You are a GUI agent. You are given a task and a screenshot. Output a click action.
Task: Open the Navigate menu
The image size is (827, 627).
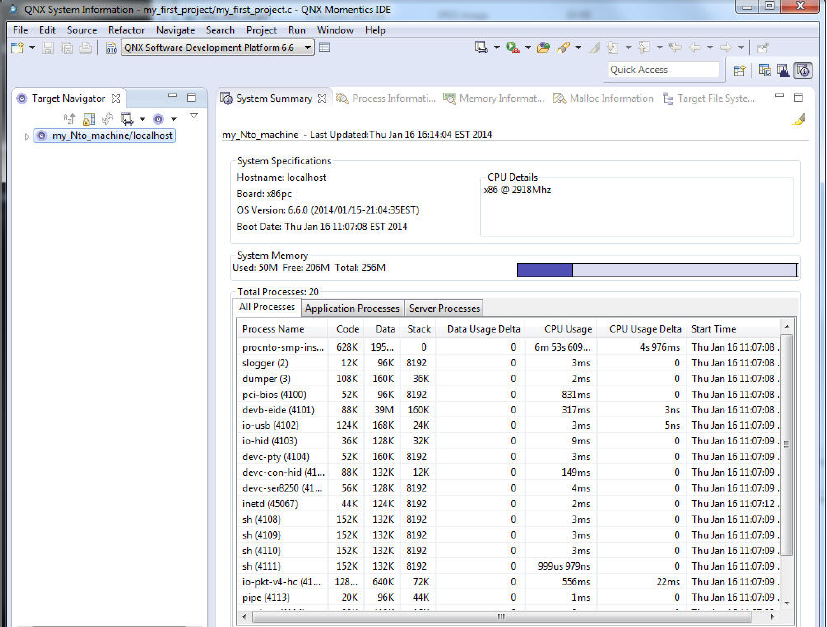coord(176,31)
